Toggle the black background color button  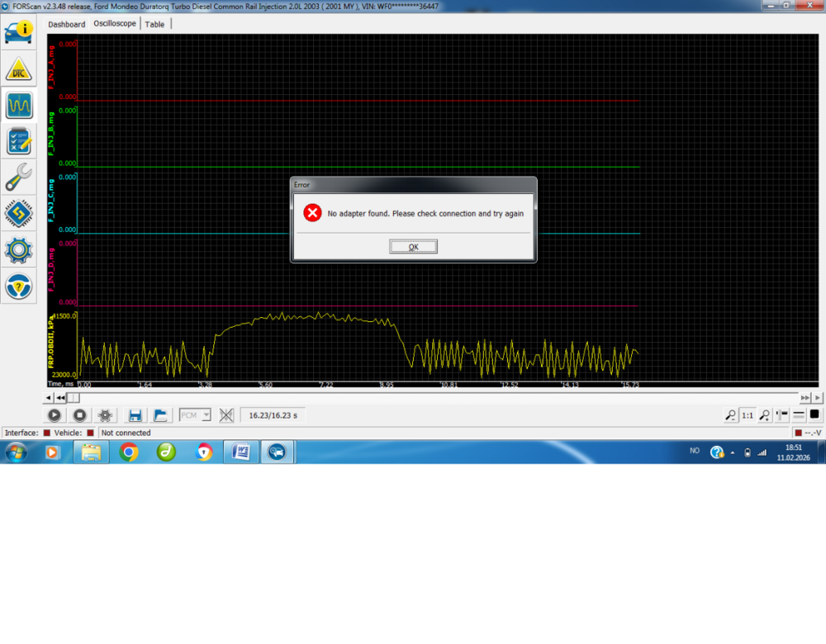tap(814, 415)
